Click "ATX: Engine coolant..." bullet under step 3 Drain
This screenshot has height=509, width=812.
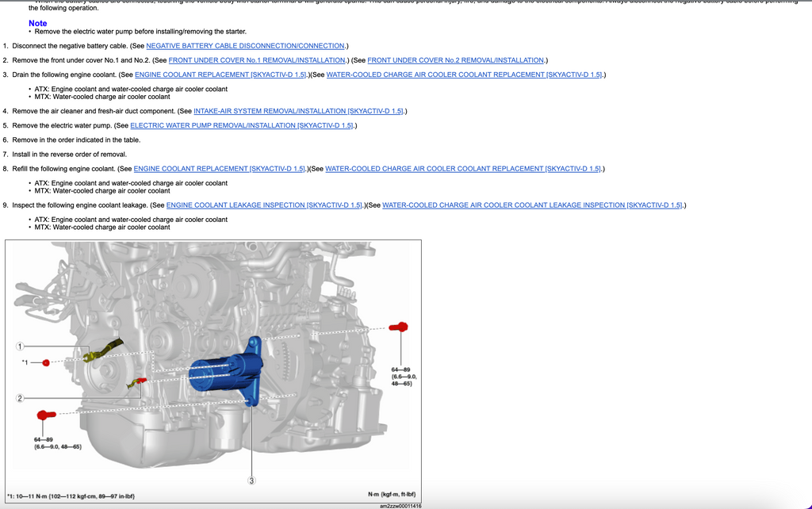tap(131, 89)
